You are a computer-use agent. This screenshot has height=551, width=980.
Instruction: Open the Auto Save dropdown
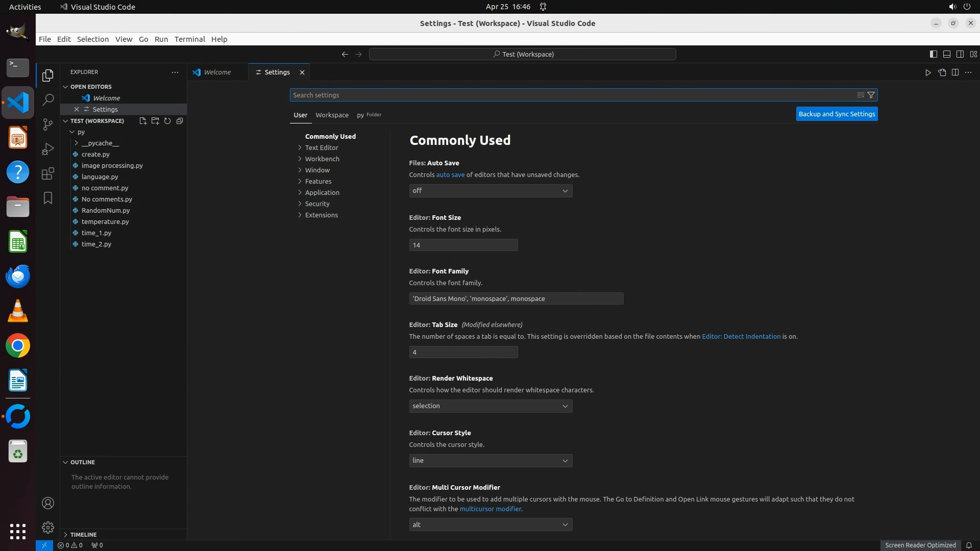(x=490, y=191)
